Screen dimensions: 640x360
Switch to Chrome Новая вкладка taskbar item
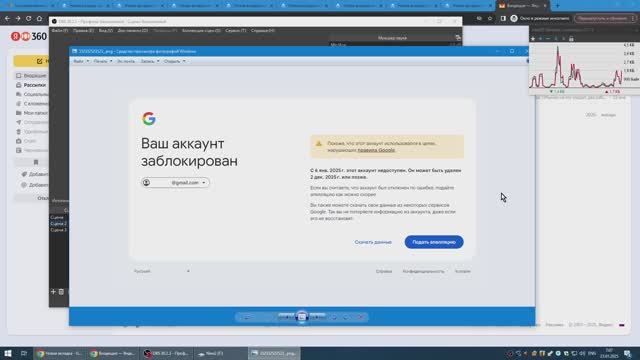pos(59,353)
